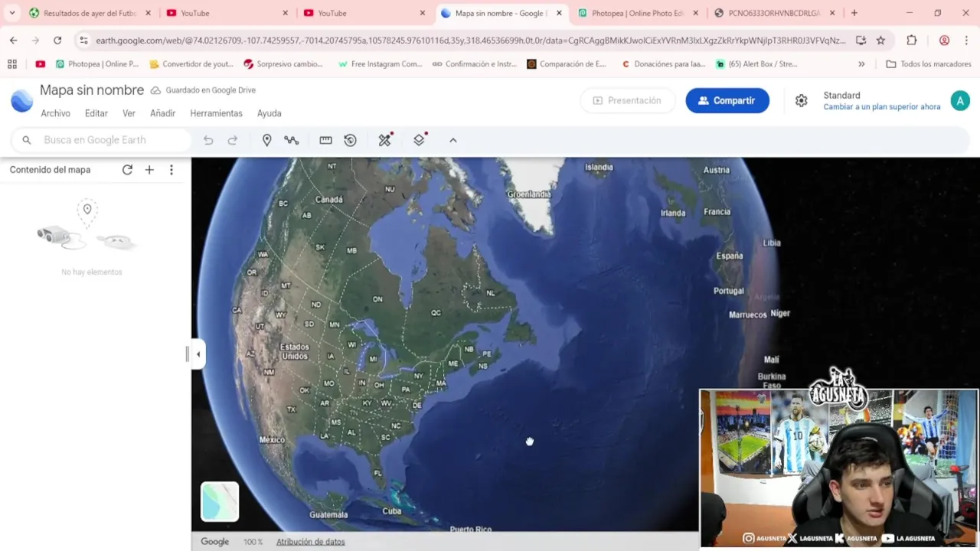Open the tab search dropdown
Image resolution: width=980 pixels, height=551 pixels.
click(12, 13)
